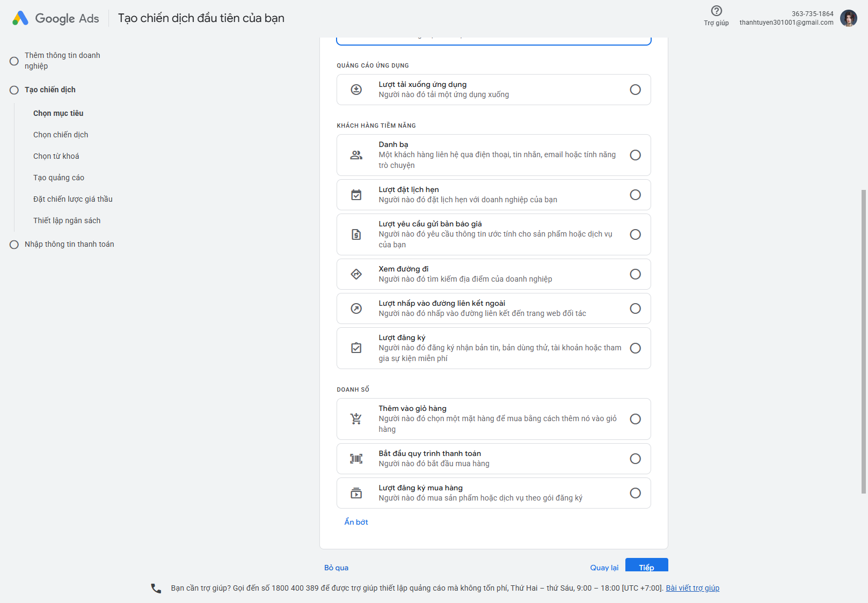Open the Chọn từ khoá substep
This screenshot has height=603, width=868.
[56, 156]
